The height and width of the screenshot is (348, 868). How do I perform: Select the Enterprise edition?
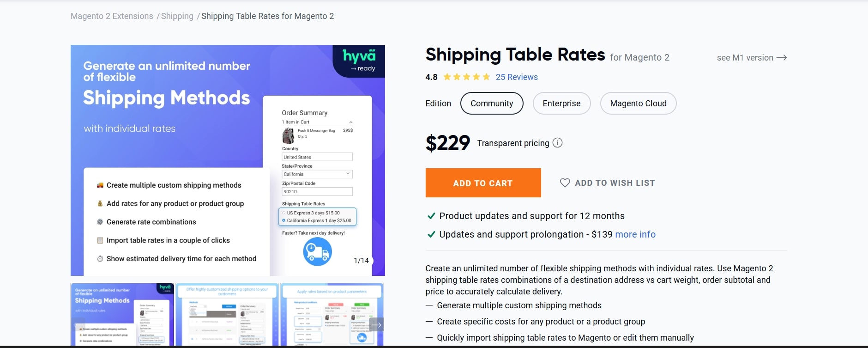pyautogui.click(x=561, y=103)
